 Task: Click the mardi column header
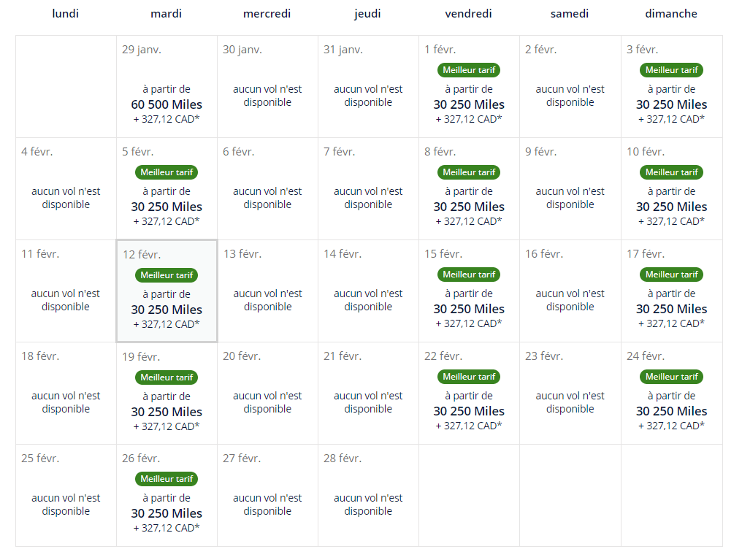[x=167, y=14]
